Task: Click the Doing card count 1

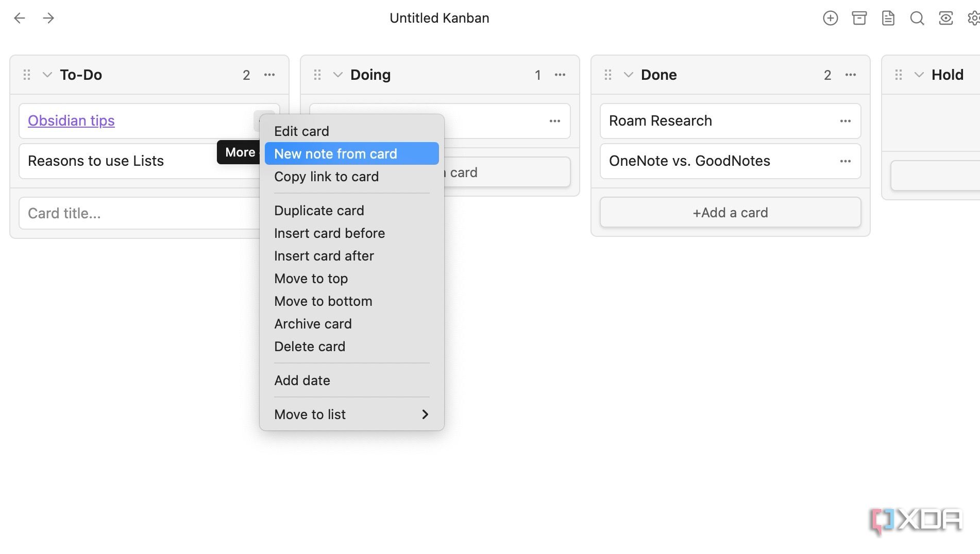Action: coord(537,75)
